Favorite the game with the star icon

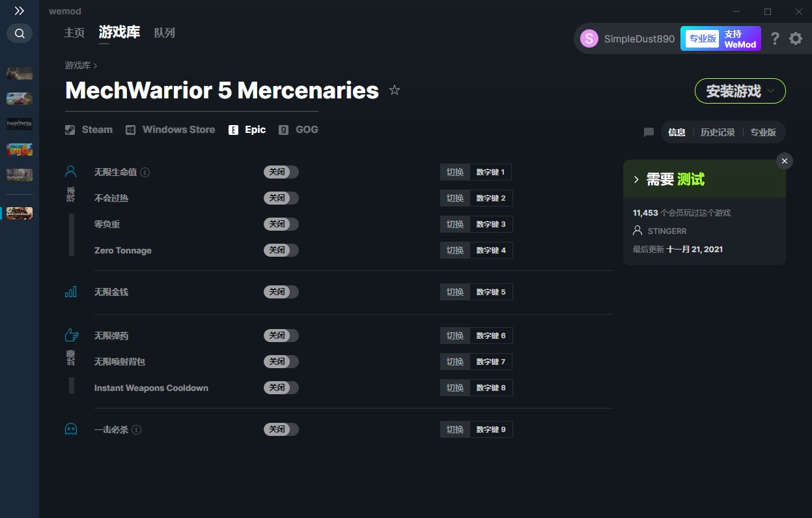pyautogui.click(x=395, y=90)
